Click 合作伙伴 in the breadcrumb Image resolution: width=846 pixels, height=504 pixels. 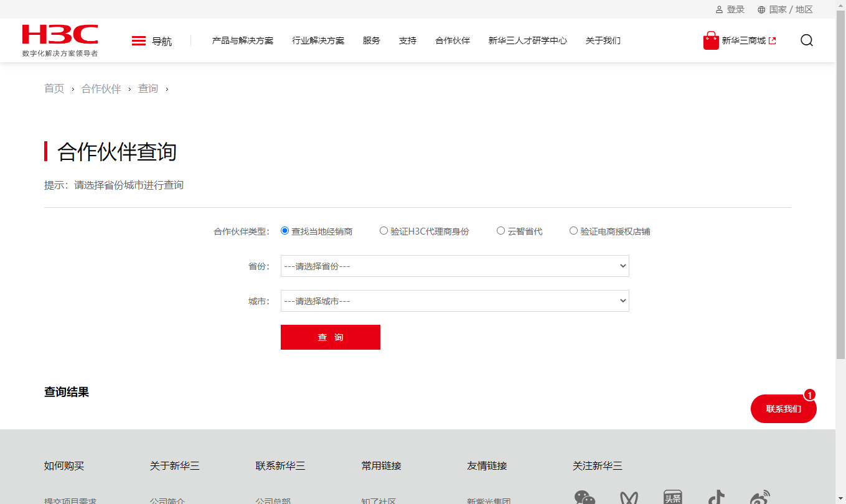(101, 88)
